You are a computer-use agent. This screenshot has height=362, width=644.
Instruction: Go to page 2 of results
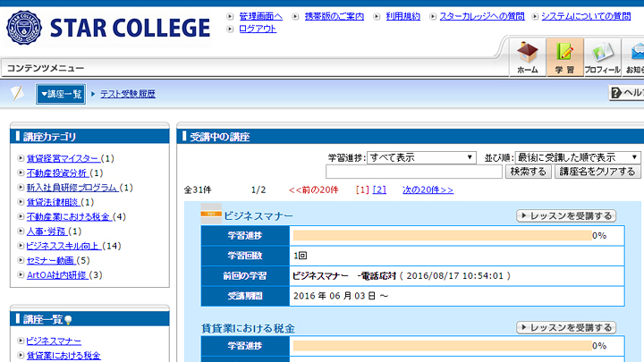tap(379, 189)
